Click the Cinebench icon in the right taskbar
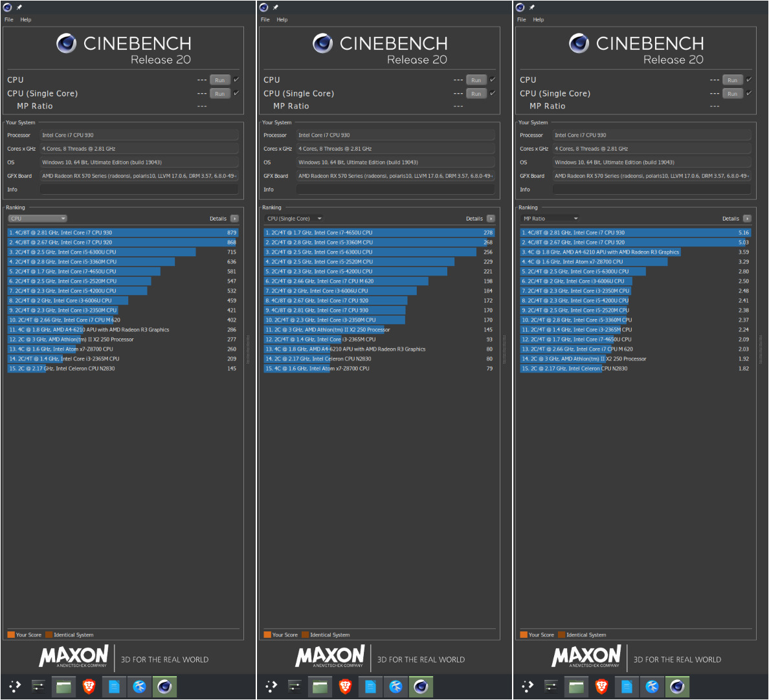 [x=677, y=686]
